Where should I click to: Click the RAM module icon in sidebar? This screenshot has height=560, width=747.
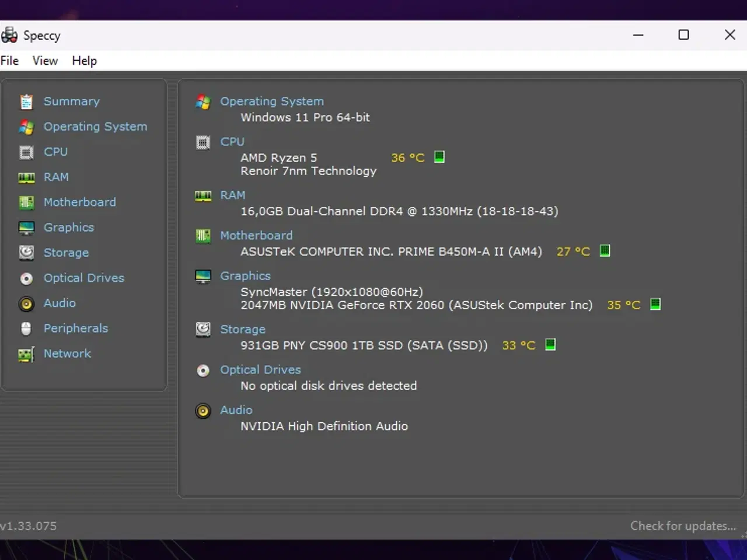(x=26, y=177)
